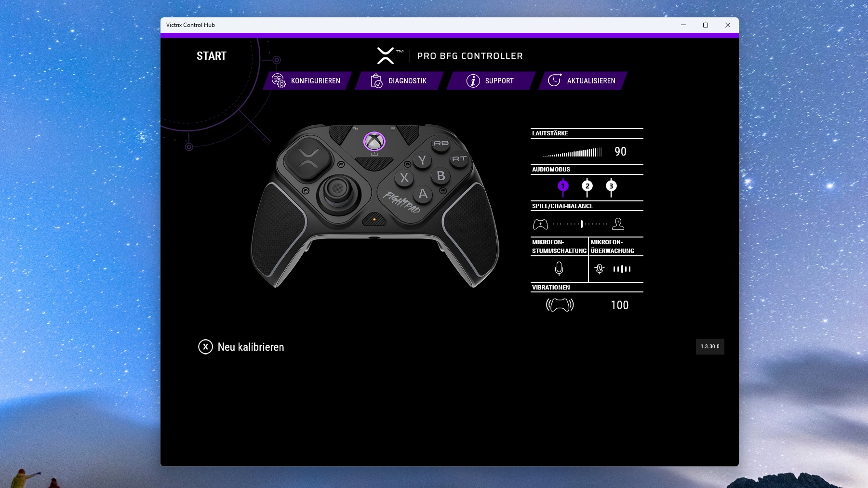The image size is (868, 488).
Task: Click the gamepad icon in game/chat balance
Action: click(x=540, y=224)
